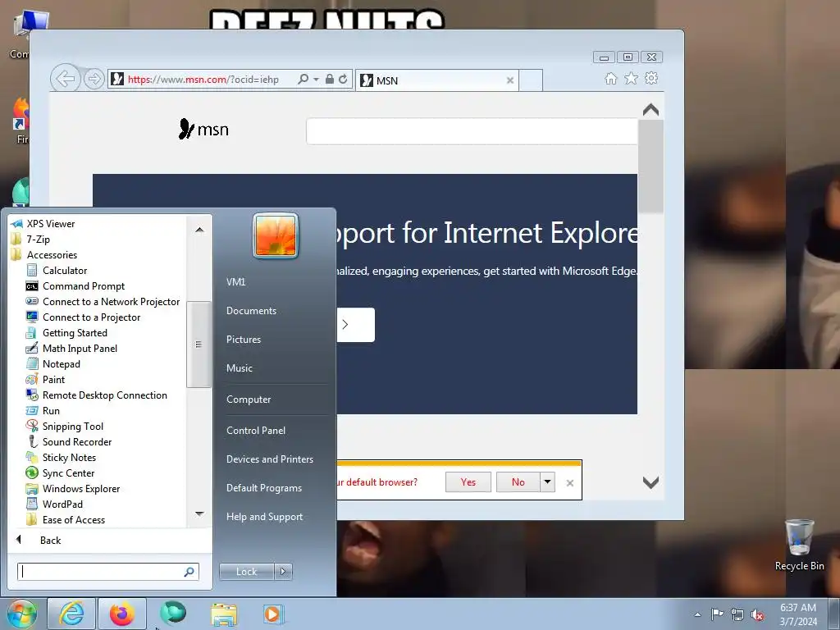Open Help and Support
The height and width of the screenshot is (630, 840).
point(264,517)
